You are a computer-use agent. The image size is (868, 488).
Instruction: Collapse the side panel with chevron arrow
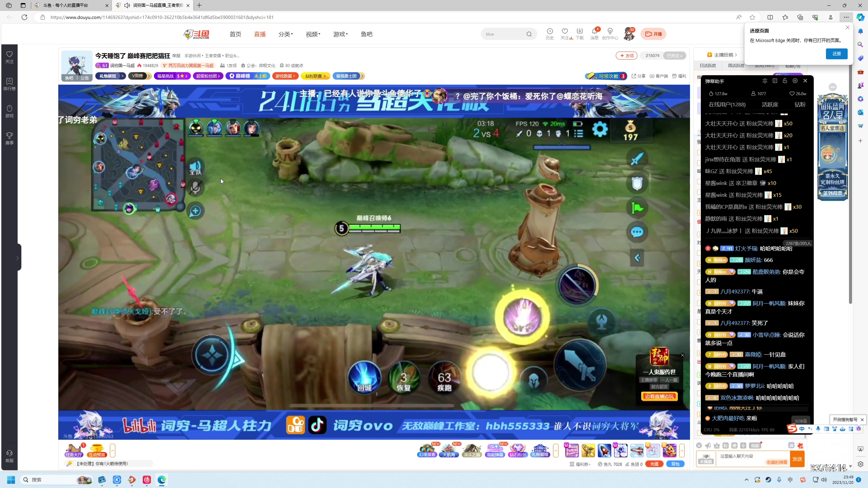pos(18,258)
